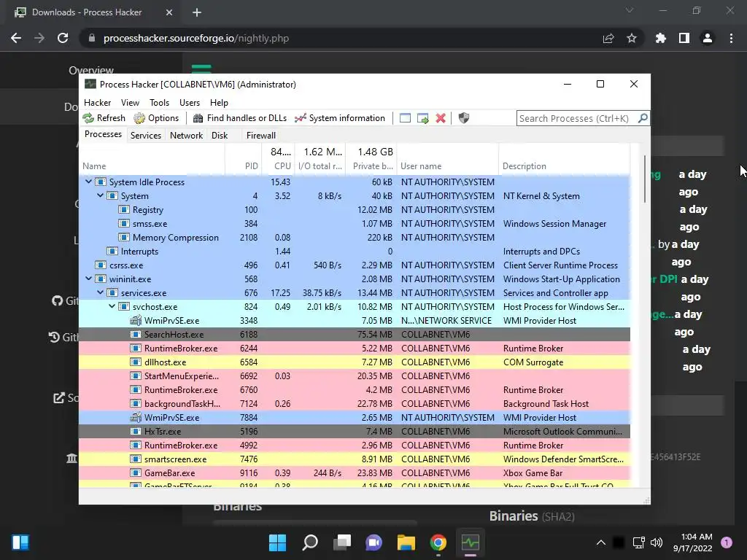The height and width of the screenshot is (560, 747).
Task: Click magnifier icon in Search Processes box
Action: coord(643,118)
